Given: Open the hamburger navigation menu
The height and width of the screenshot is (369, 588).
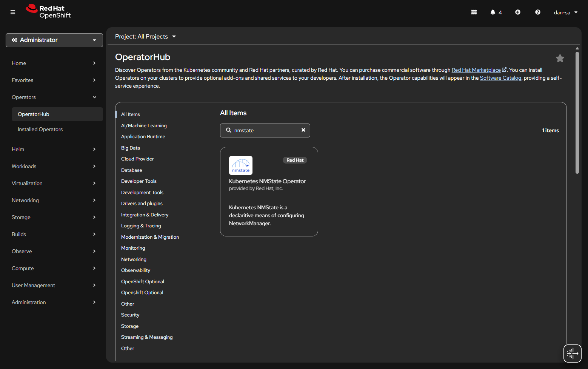Looking at the screenshot, I should pyautogui.click(x=13, y=12).
